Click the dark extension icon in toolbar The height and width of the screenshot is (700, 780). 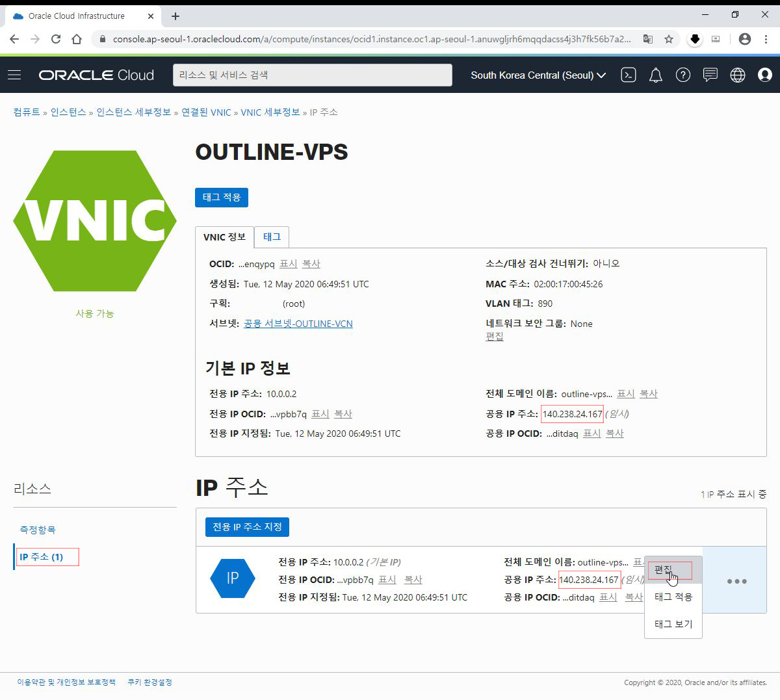click(x=695, y=39)
